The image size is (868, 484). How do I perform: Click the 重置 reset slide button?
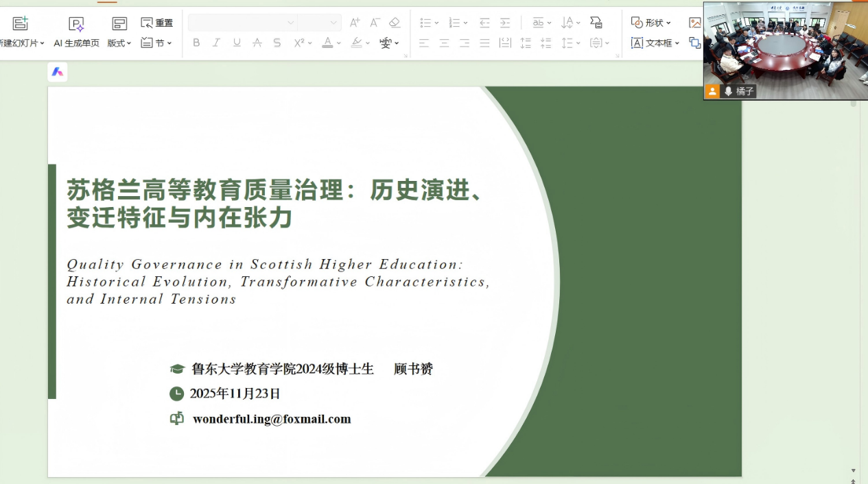[157, 23]
